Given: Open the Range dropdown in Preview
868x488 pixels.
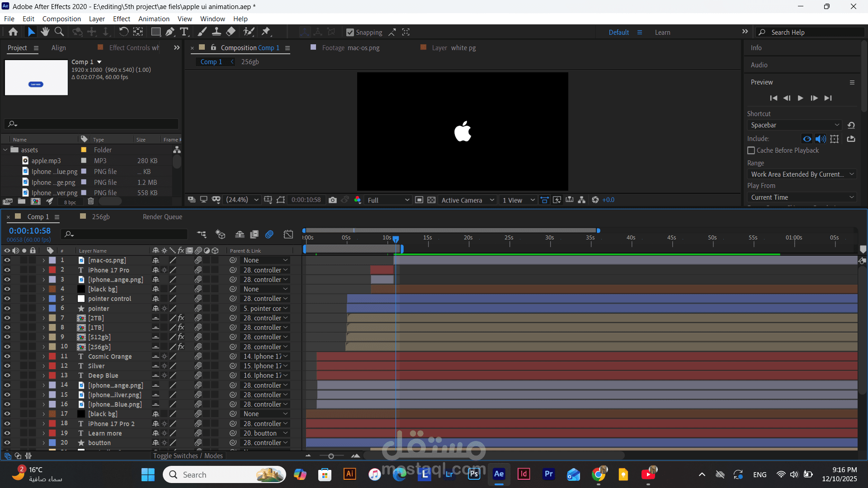Looking at the screenshot, I should 802,174.
